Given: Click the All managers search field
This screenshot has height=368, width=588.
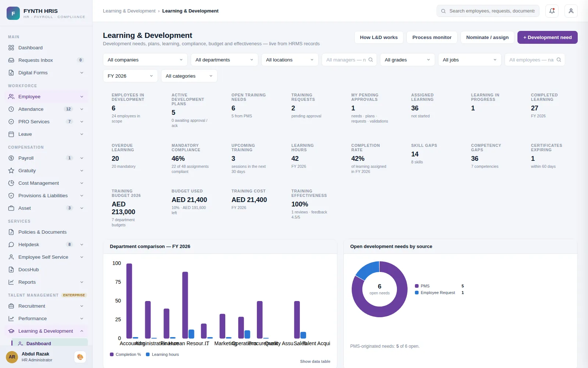Looking at the screenshot, I should tap(349, 60).
